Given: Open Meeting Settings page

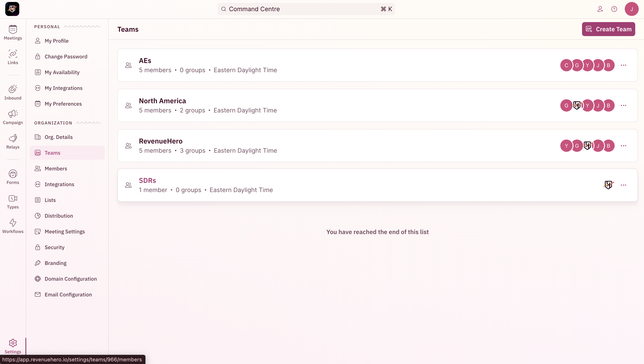Looking at the screenshot, I should (67, 231).
